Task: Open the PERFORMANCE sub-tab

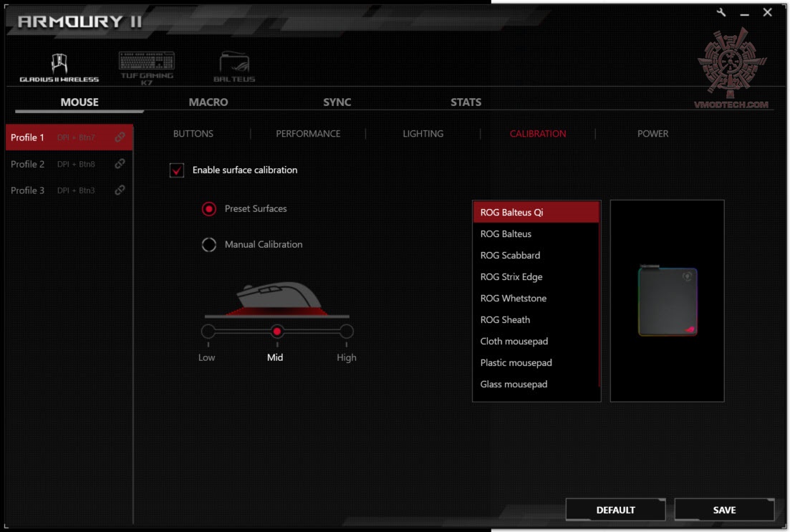Action: click(308, 133)
